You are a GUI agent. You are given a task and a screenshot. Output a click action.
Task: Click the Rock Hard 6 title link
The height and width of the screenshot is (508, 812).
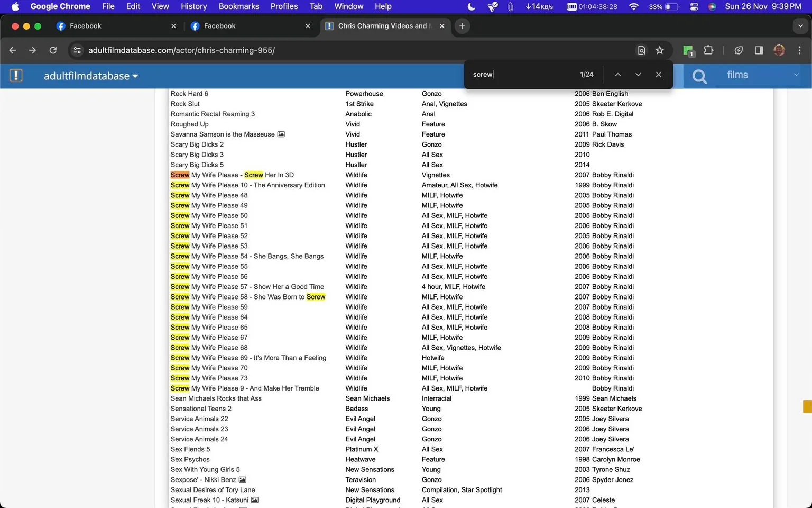click(189, 93)
